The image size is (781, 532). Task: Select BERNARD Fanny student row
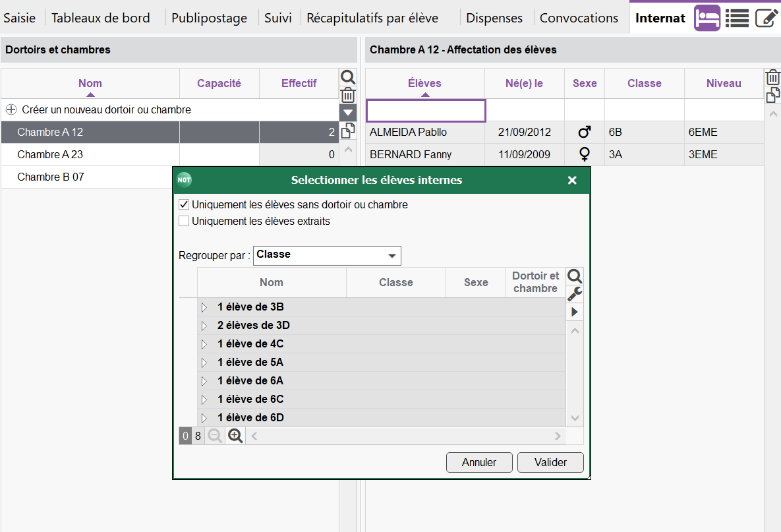[x=564, y=154]
